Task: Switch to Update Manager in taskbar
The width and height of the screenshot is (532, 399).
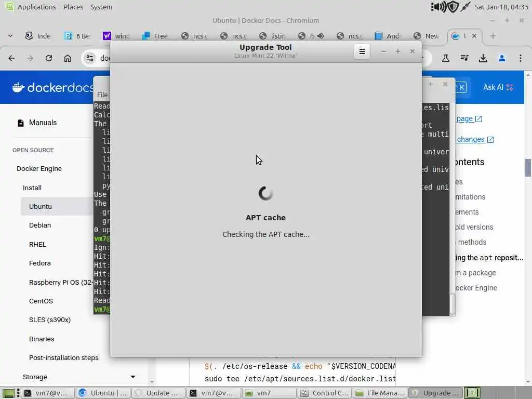Action: pyautogui.click(x=158, y=393)
